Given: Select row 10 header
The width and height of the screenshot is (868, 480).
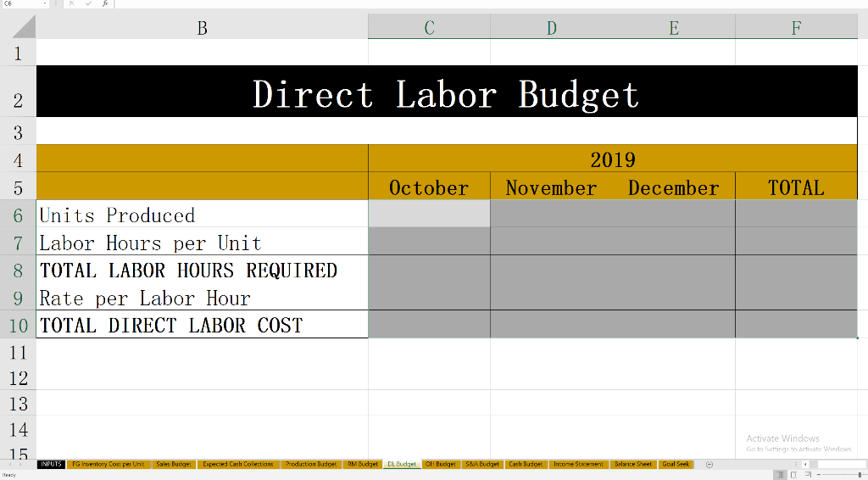Looking at the screenshot, I should point(18,325).
